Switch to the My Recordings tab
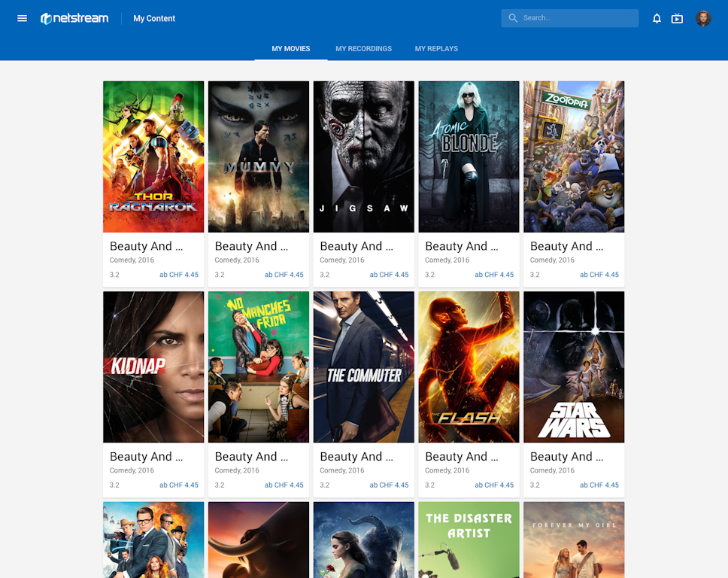Image resolution: width=728 pixels, height=578 pixels. [363, 48]
